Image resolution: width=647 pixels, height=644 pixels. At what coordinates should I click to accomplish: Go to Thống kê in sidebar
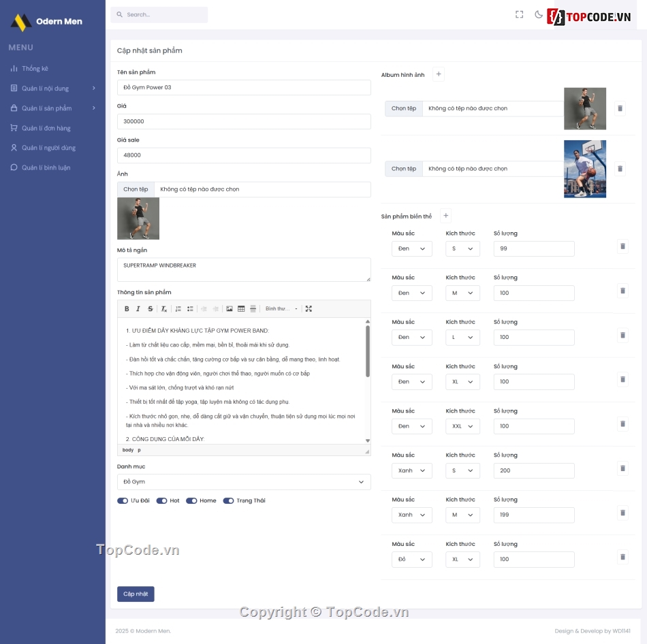[35, 69]
